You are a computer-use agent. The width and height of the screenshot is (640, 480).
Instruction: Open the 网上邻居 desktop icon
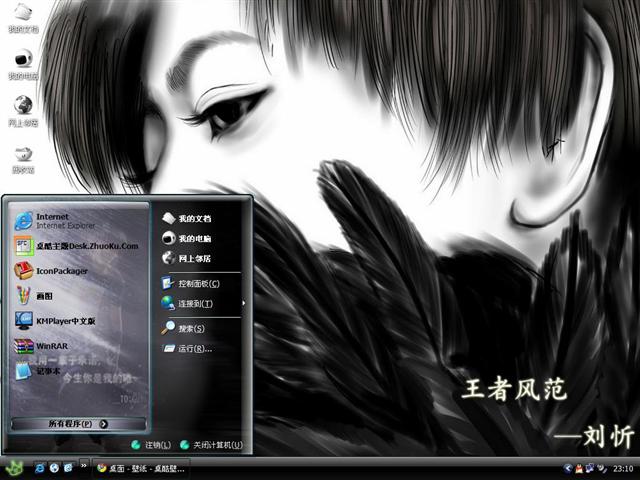pyautogui.click(x=23, y=111)
